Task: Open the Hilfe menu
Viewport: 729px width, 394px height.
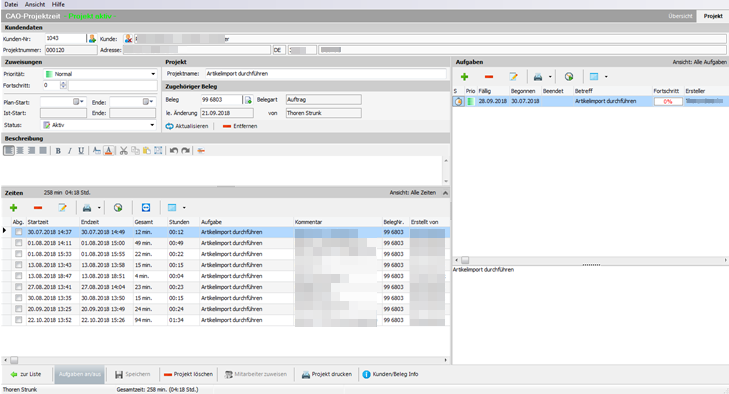Action: coord(58,4)
